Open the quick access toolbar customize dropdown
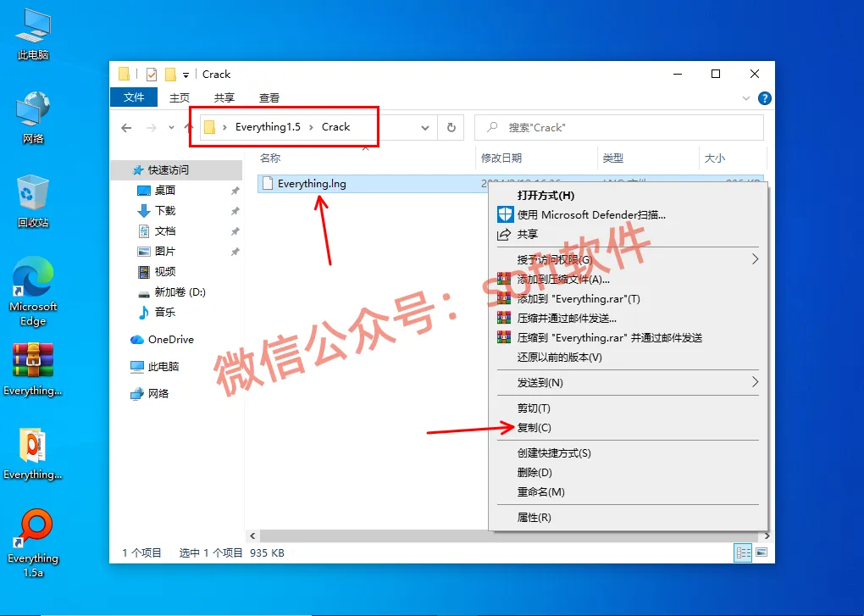The width and height of the screenshot is (864, 616). click(x=186, y=75)
